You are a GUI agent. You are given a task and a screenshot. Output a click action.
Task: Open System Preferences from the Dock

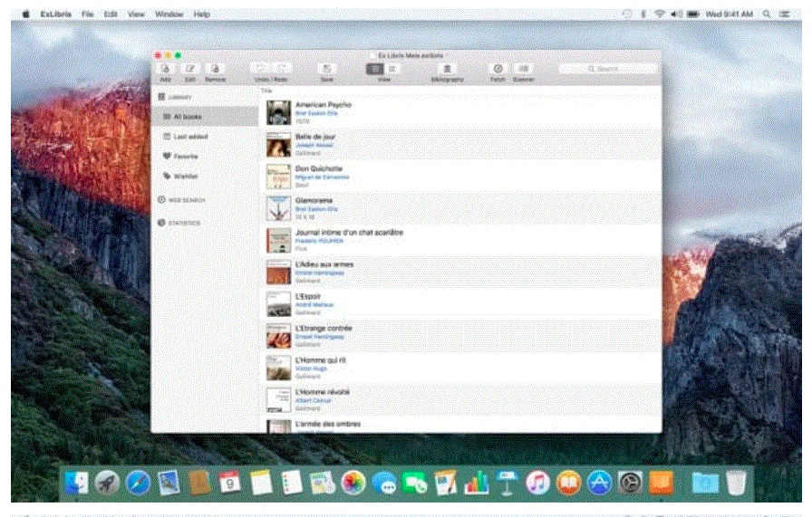(630, 483)
